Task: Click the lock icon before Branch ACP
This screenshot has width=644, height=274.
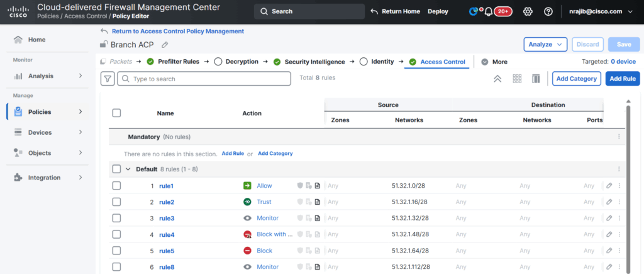Action: (104, 45)
